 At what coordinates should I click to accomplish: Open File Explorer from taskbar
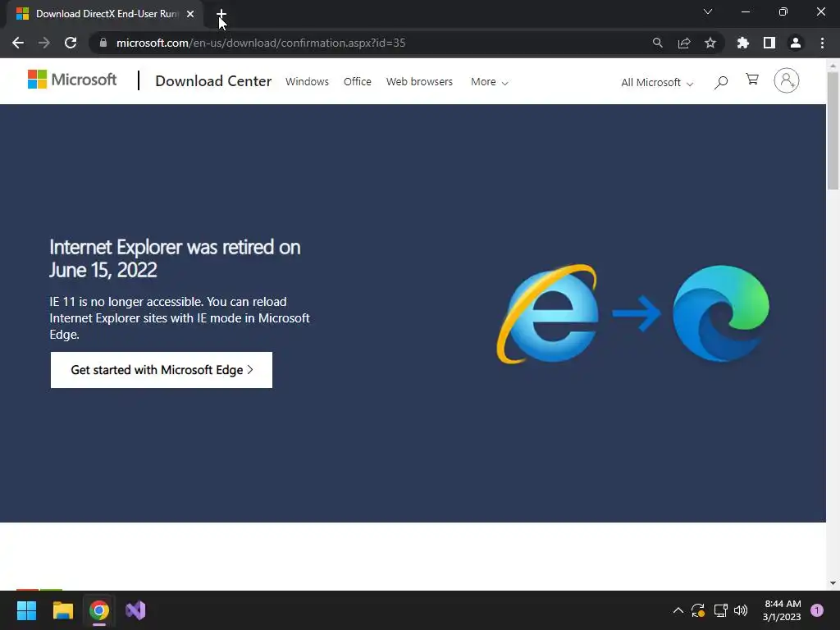coord(62,610)
